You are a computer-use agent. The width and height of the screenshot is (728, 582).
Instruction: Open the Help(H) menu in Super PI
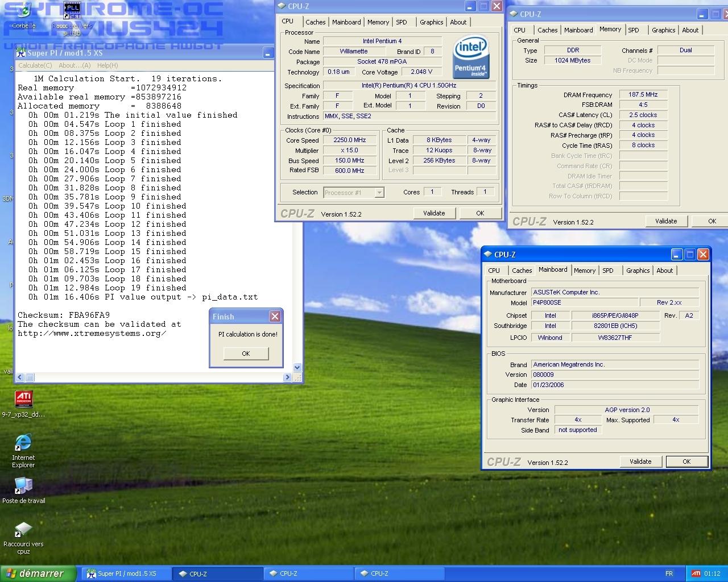click(107, 65)
